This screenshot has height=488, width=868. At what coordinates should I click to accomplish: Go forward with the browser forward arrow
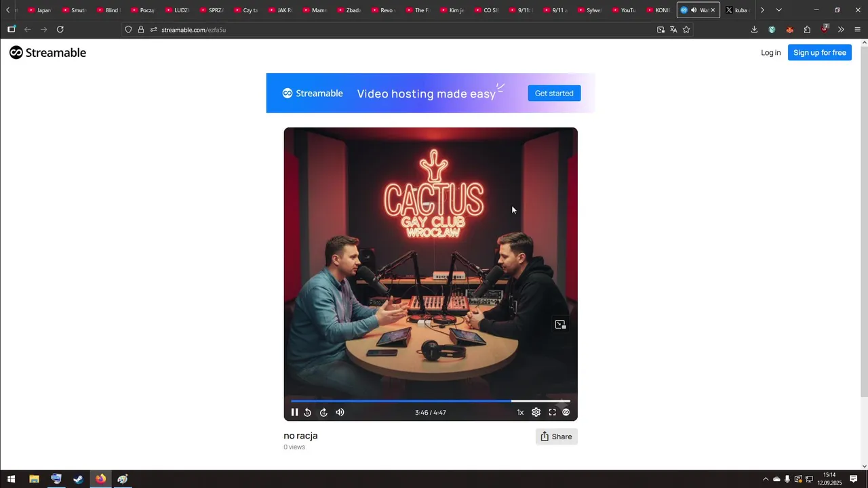44,29
